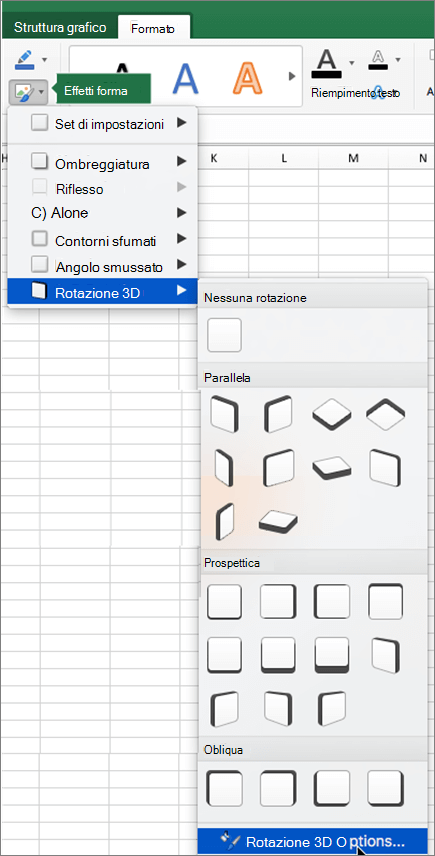Open the text fill color dropdown arrow
Screen dimensions: 435x856
coord(352,61)
